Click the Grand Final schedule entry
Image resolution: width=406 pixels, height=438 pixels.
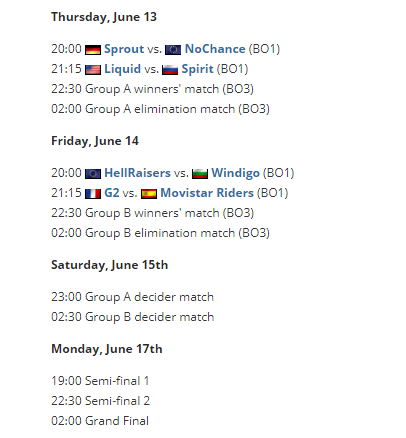[x=100, y=421]
